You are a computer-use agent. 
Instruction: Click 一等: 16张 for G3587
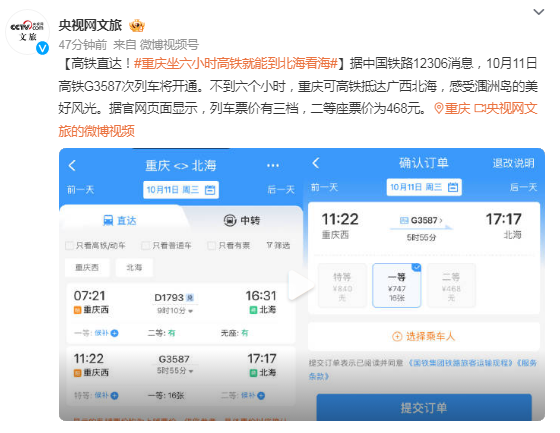click(x=166, y=395)
